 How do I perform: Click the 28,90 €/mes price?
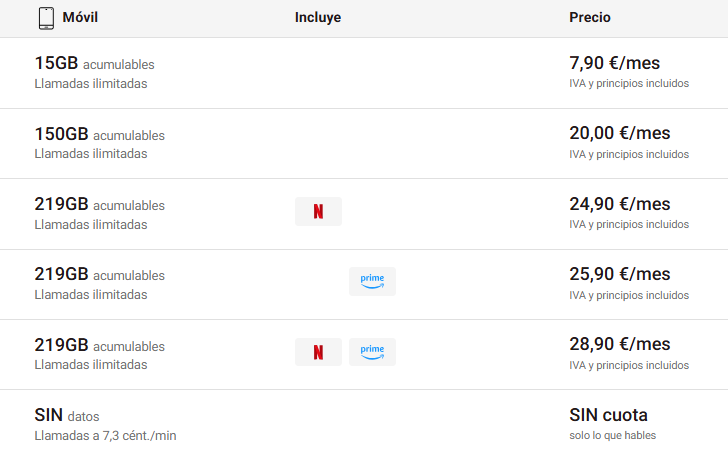[x=619, y=344]
